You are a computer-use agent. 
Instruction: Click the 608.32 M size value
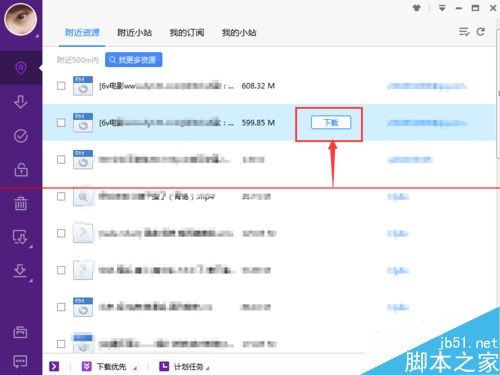tap(258, 86)
